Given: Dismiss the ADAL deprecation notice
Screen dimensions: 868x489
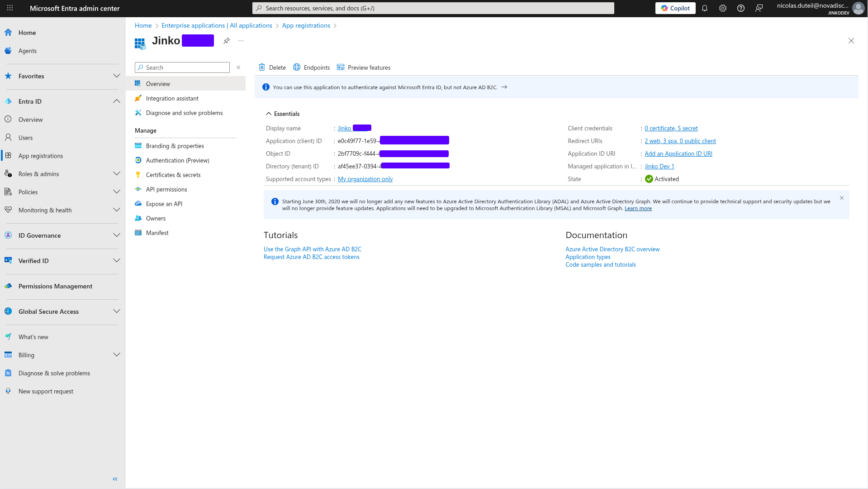Looking at the screenshot, I should pyautogui.click(x=841, y=198).
